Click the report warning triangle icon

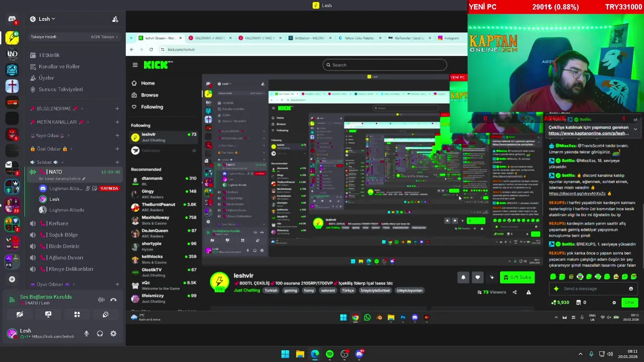tap(528, 292)
